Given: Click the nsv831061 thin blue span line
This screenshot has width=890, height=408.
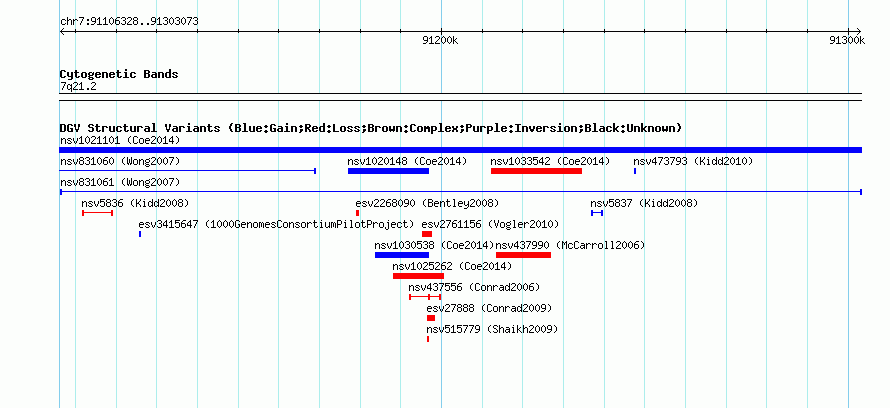Looking at the screenshot, I should pyautogui.click(x=460, y=192).
